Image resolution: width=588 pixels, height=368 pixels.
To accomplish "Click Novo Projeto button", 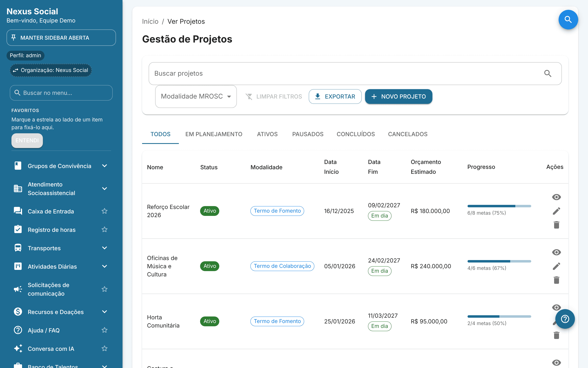I will pos(399,96).
